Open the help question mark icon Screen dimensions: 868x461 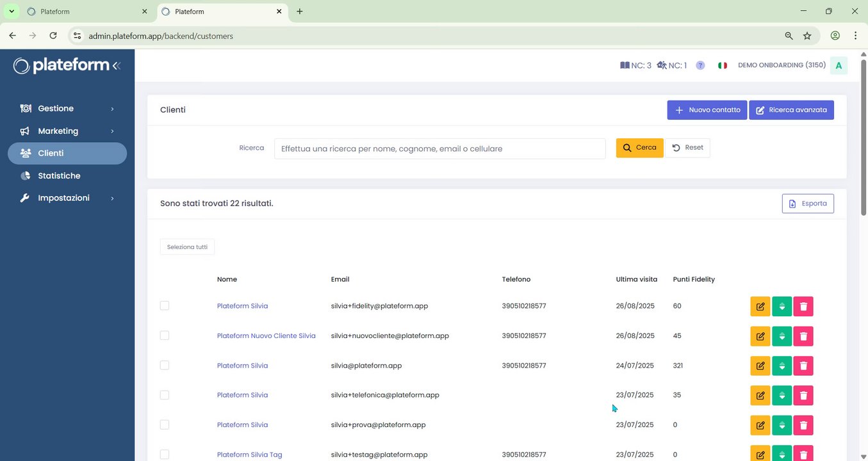(x=700, y=65)
